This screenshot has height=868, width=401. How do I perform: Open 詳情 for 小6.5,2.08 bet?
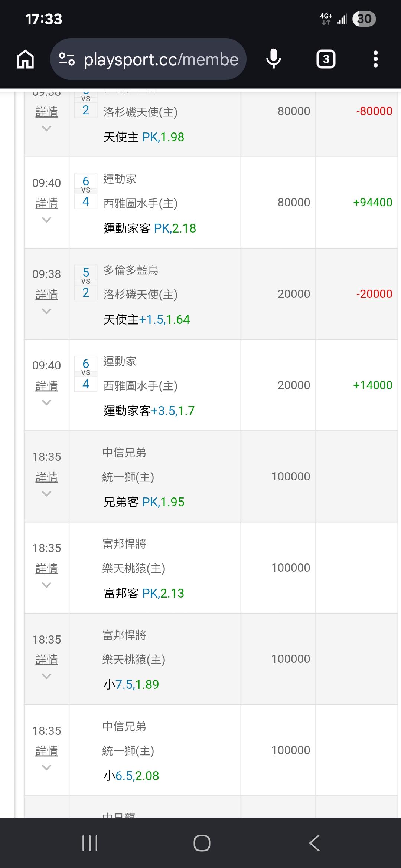tap(46, 751)
